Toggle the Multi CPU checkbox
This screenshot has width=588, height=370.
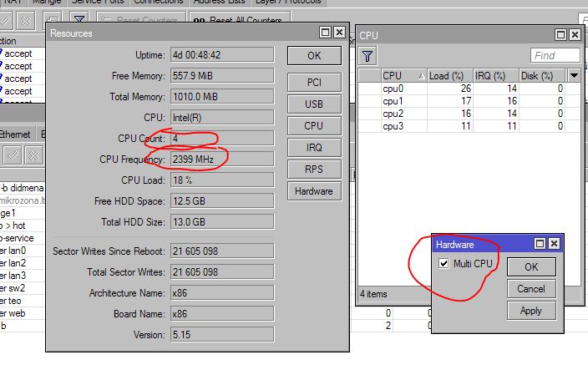pyautogui.click(x=444, y=264)
